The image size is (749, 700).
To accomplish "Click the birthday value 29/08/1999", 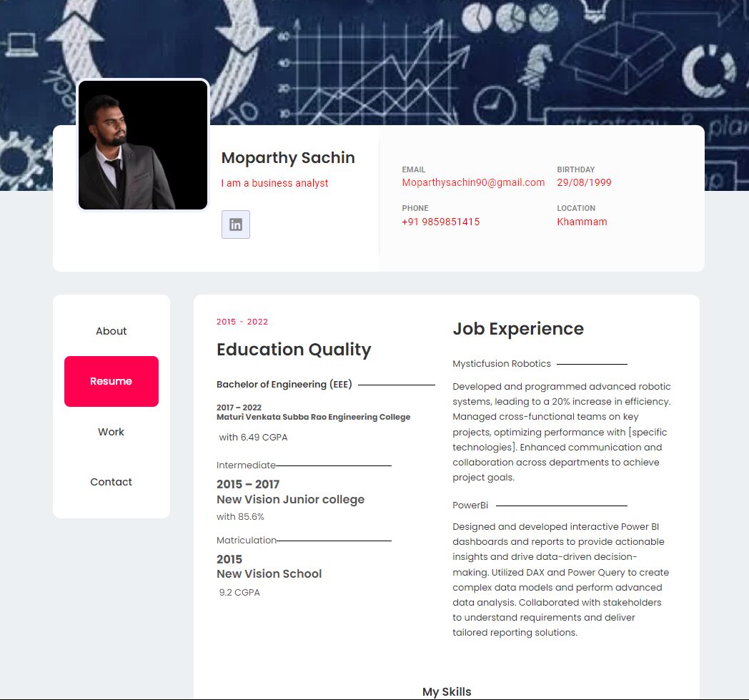I will [x=584, y=182].
